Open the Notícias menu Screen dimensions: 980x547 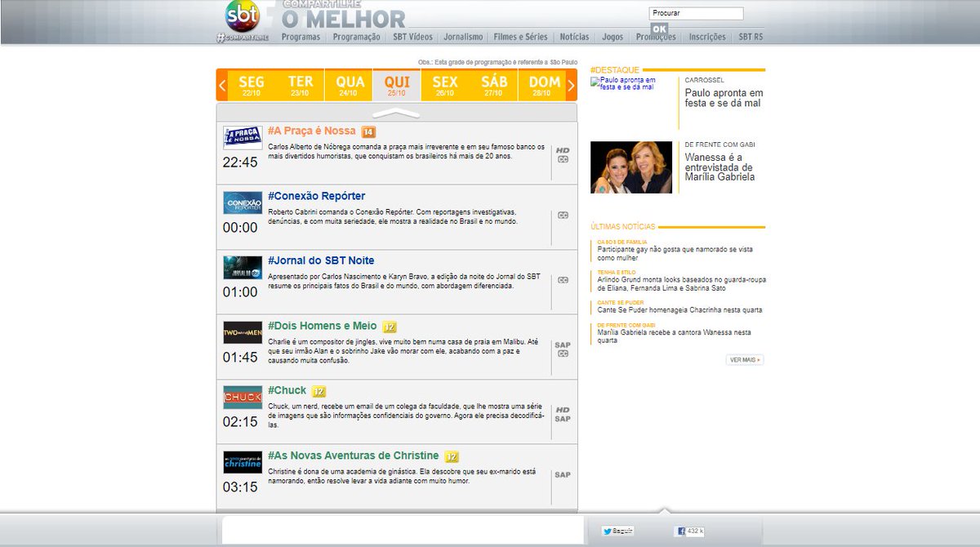coord(574,37)
